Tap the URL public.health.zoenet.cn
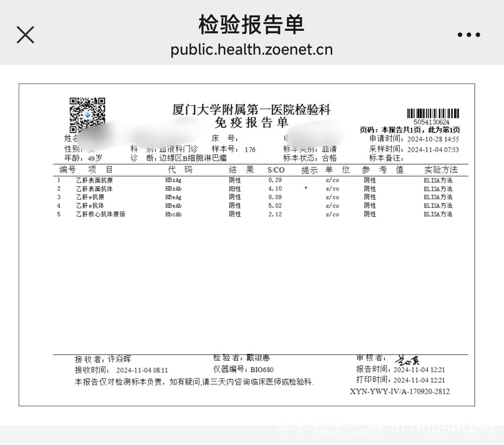The width and height of the screenshot is (504, 445). point(252,50)
